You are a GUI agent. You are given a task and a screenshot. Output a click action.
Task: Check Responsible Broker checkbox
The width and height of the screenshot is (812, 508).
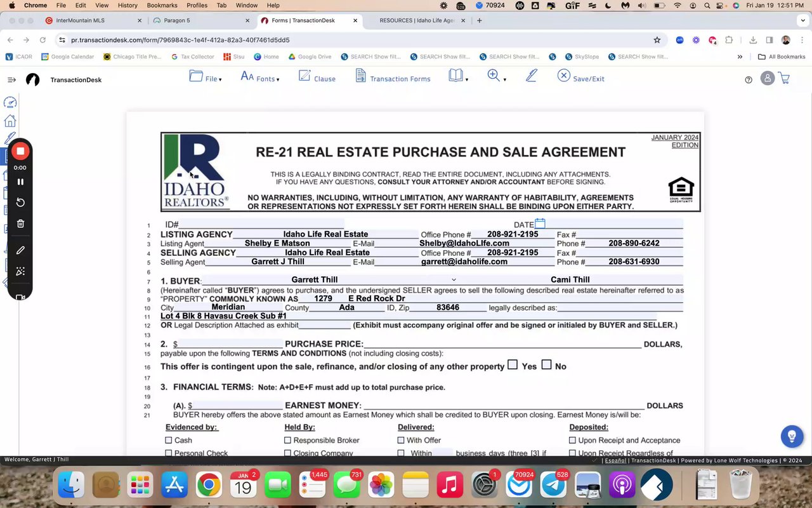point(287,440)
